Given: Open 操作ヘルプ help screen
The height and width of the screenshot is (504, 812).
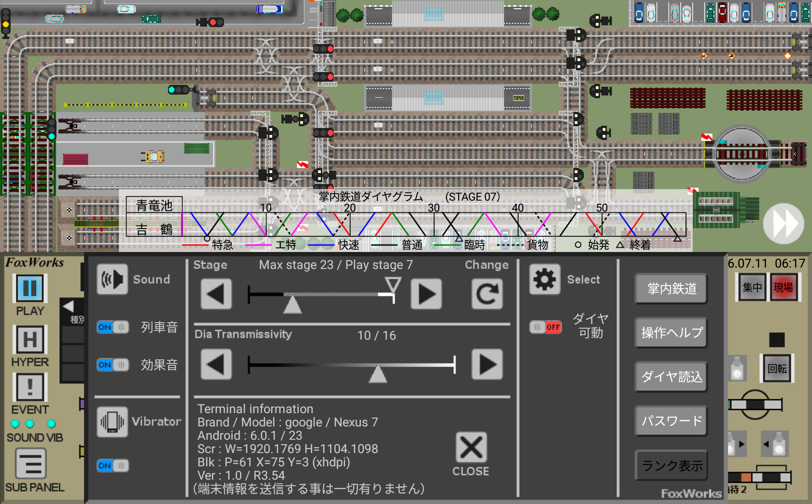Looking at the screenshot, I should point(671,333).
